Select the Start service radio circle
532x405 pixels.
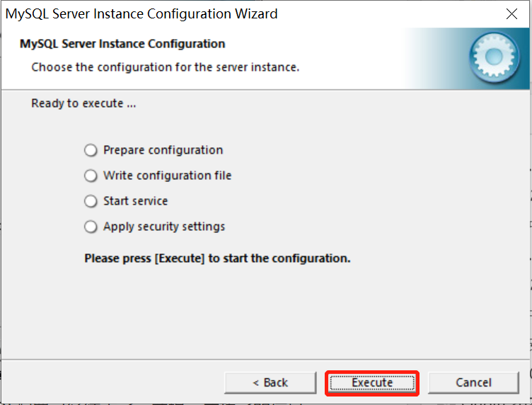pyautogui.click(x=91, y=201)
